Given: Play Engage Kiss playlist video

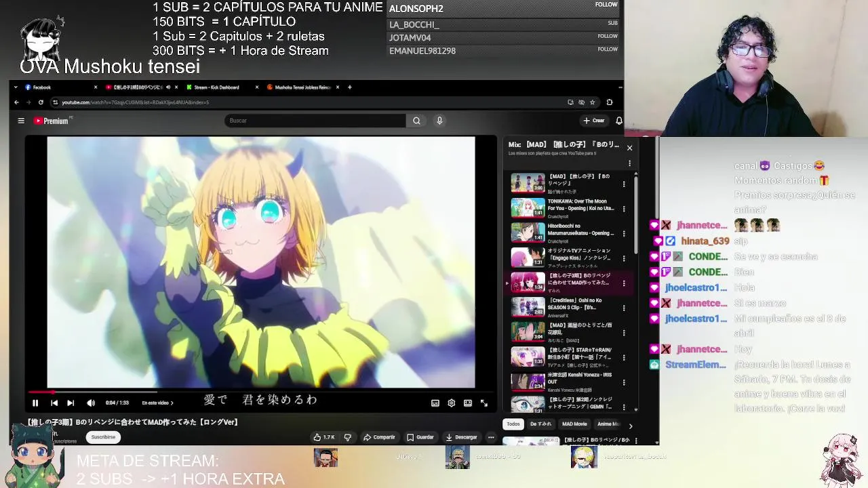Looking at the screenshot, I should tap(528, 258).
